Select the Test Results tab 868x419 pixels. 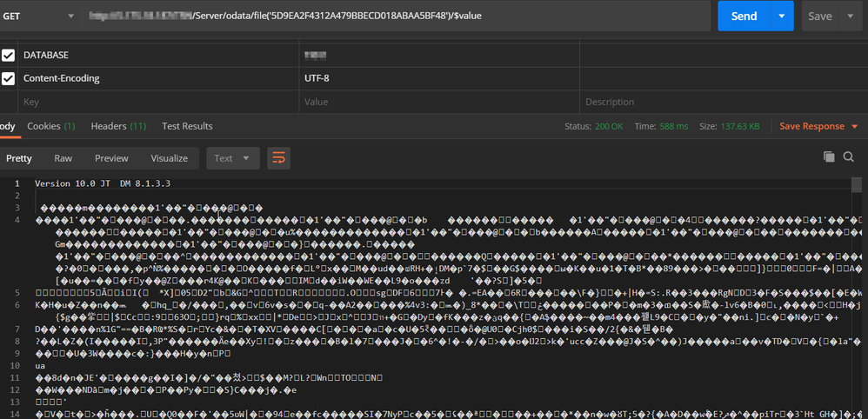[x=187, y=126]
